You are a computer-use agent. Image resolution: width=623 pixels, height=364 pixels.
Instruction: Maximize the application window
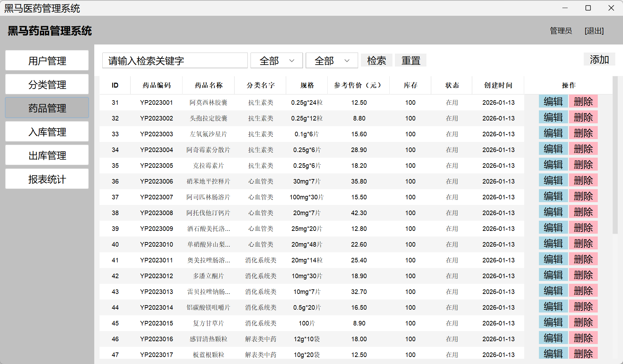[x=588, y=8]
